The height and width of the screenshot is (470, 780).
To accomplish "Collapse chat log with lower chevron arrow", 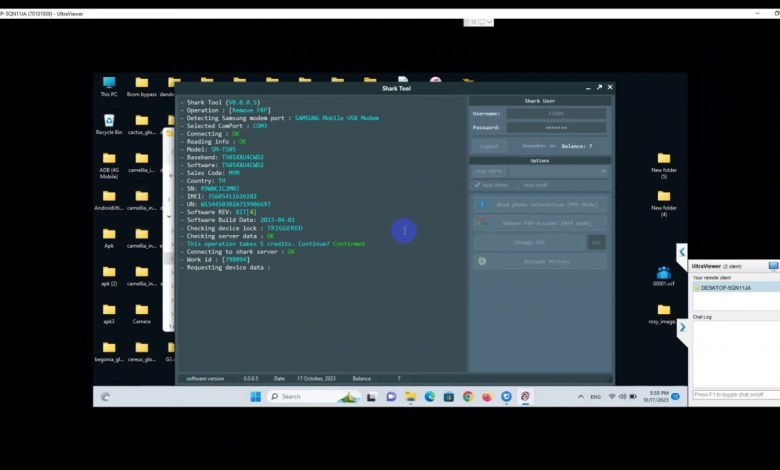I will tap(682, 327).
